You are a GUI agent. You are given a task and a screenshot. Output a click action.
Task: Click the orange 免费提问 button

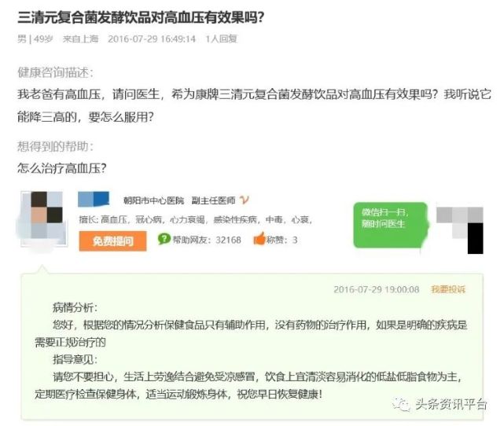[x=112, y=241]
